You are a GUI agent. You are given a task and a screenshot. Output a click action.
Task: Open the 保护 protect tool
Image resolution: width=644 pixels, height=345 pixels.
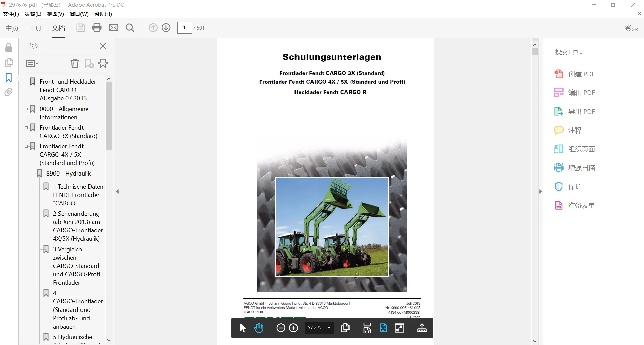pos(568,187)
